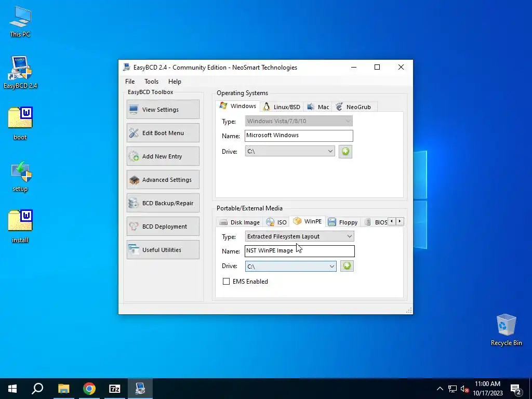Launch Chrome from the taskbar
The image size is (532, 399).
tap(89, 389)
